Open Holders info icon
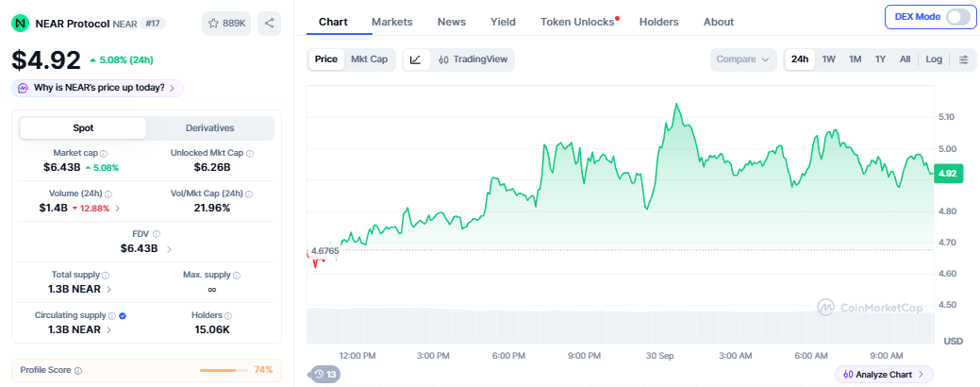 point(228,315)
